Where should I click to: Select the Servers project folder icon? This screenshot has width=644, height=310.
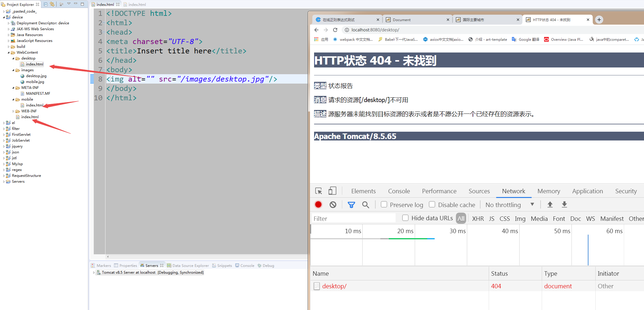(8, 182)
